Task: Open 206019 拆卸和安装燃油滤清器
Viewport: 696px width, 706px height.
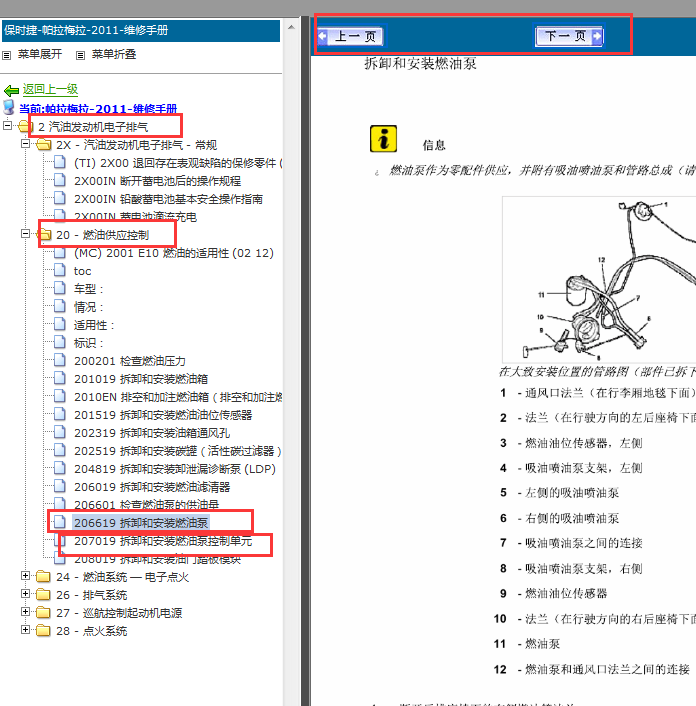Action: [x=152, y=487]
